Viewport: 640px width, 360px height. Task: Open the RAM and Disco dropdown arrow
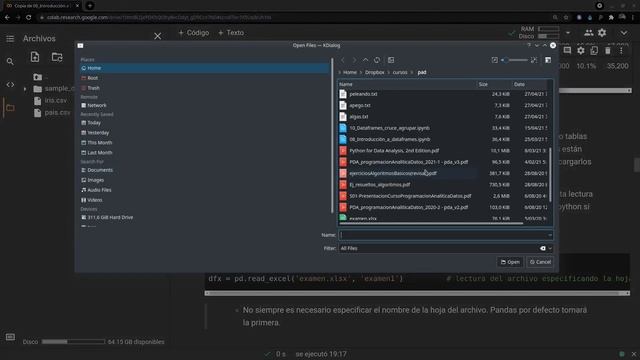(568, 33)
